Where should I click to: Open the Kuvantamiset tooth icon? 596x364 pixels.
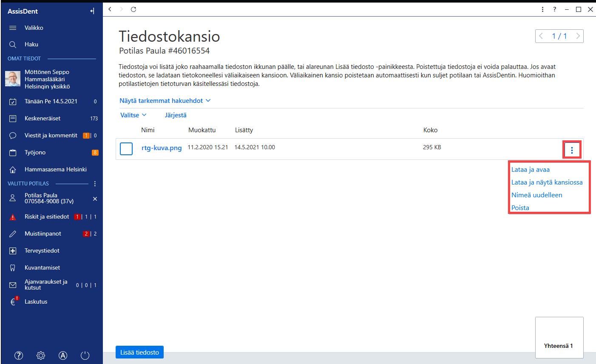[13, 268]
